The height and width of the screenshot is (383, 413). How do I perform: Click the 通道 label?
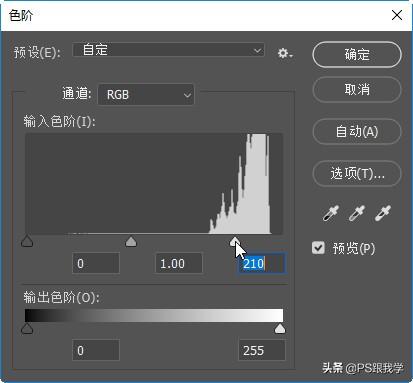point(77,94)
